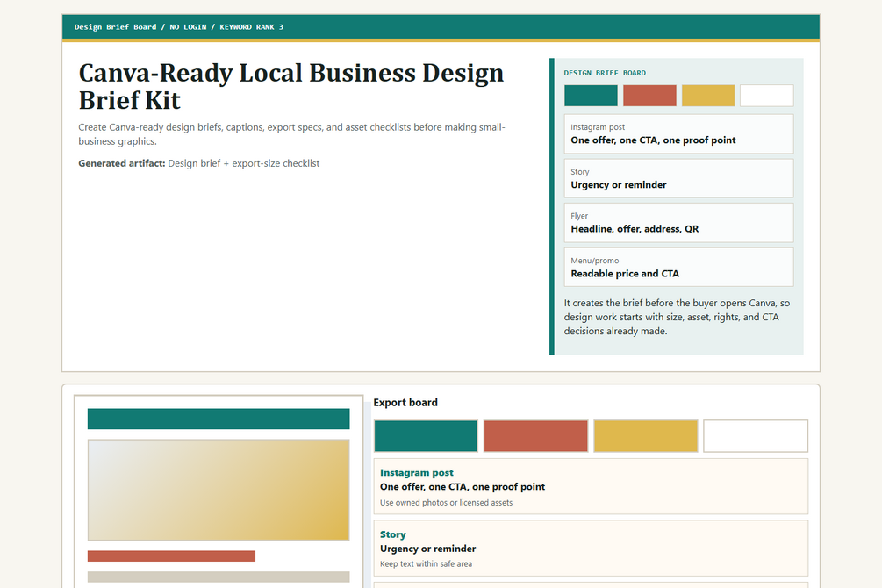Click the description 'Create Canva-ready design briefs, captions'

pos(291,134)
